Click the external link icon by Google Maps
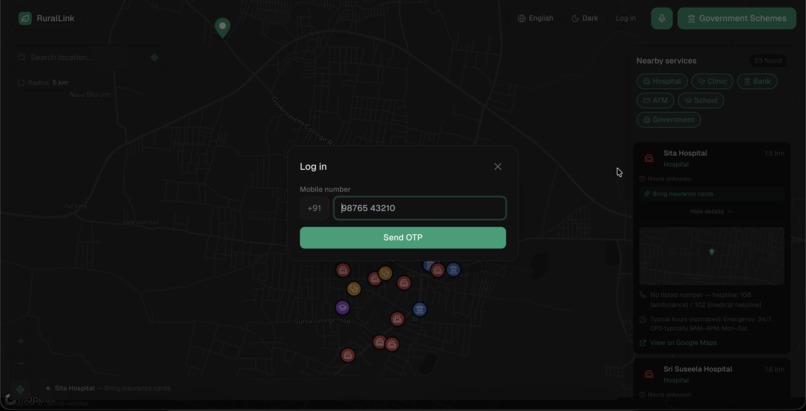 [x=643, y=343]
